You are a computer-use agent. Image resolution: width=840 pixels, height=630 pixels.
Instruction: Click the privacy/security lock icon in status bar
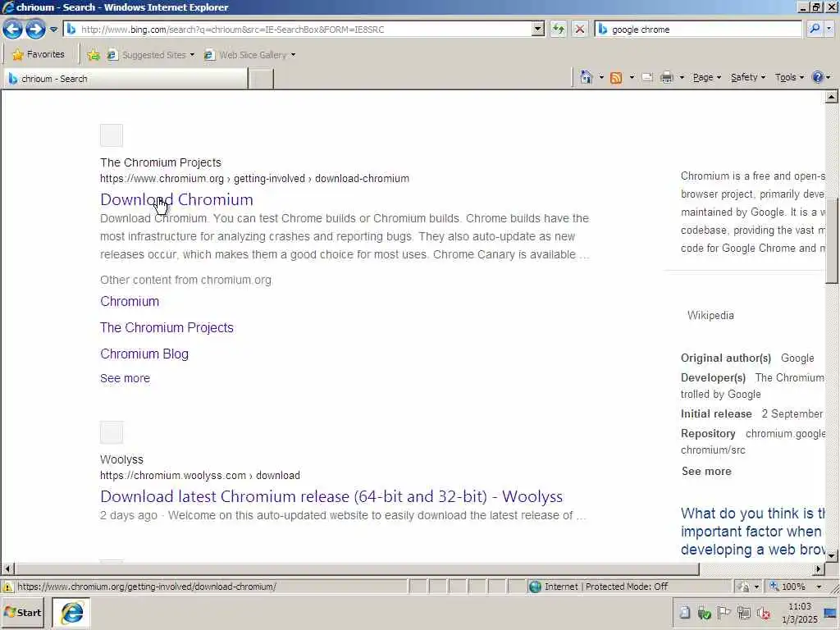(742, 587)
